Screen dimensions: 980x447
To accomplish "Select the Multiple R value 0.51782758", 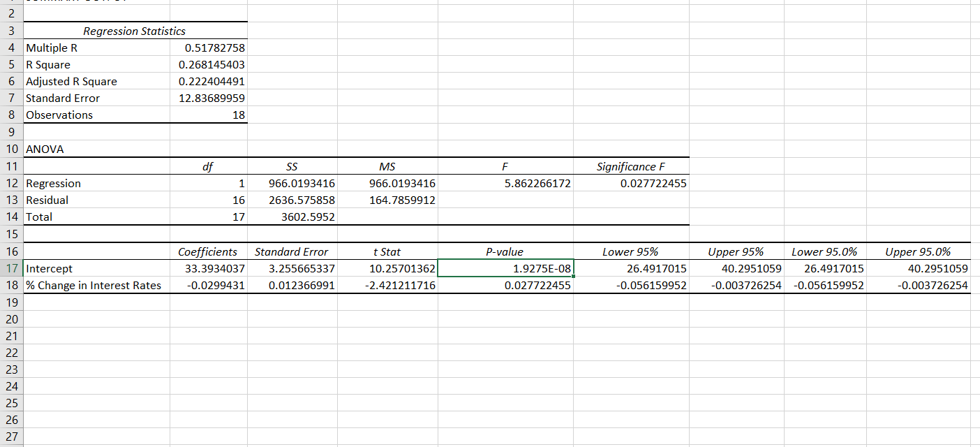I will click(x=209, y=48).
